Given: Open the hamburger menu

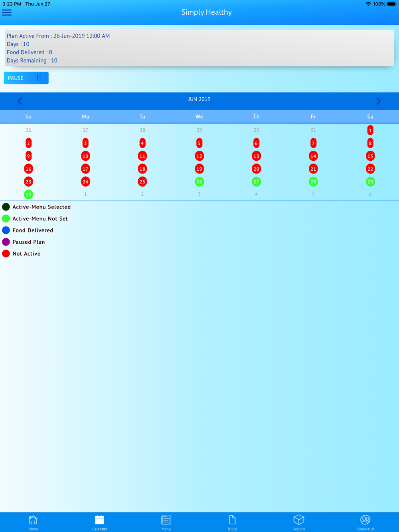Looking at the screenshot, I should (x=7, y=12).
